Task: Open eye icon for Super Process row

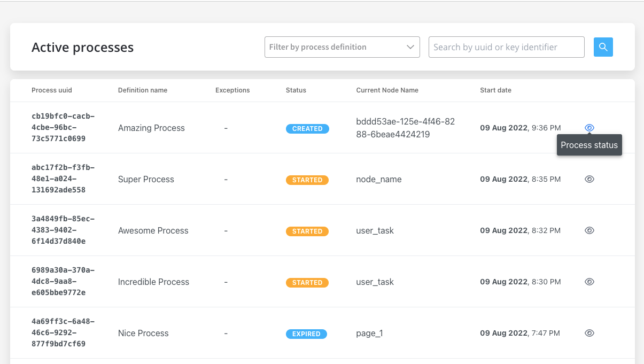Action: pos(589,179)
